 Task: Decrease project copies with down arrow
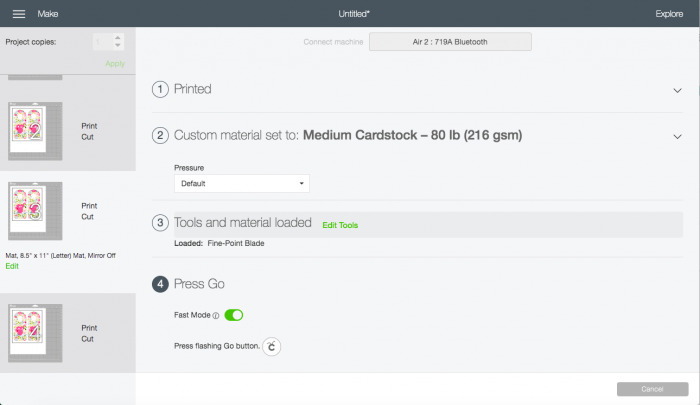[117, 46]
